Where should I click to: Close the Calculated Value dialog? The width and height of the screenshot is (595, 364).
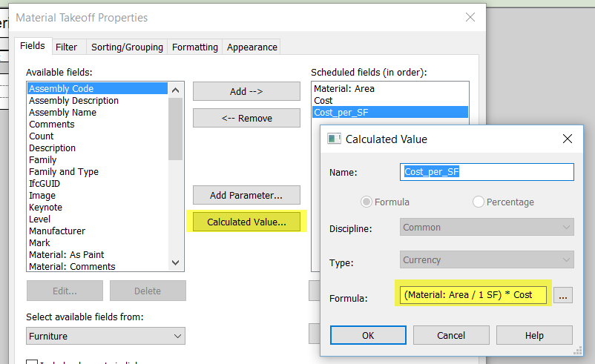(568, 139)
